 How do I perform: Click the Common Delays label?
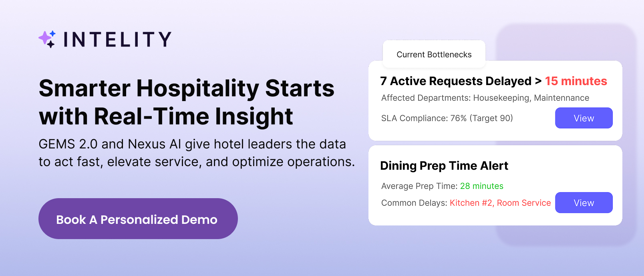click(414, 203)
